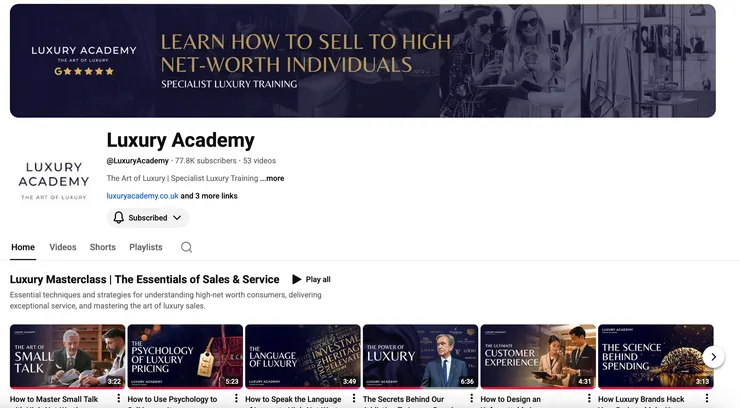Open 'How to Master Small Talk' title
The image size is (740, 408).
[54, 400]
